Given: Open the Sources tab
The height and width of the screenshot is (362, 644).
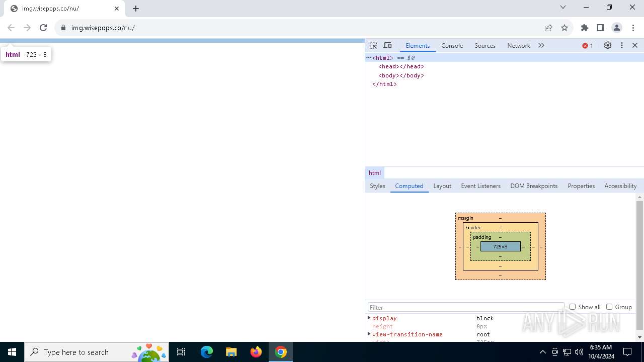Looking at the screenshot, I should tap(485, 45).
